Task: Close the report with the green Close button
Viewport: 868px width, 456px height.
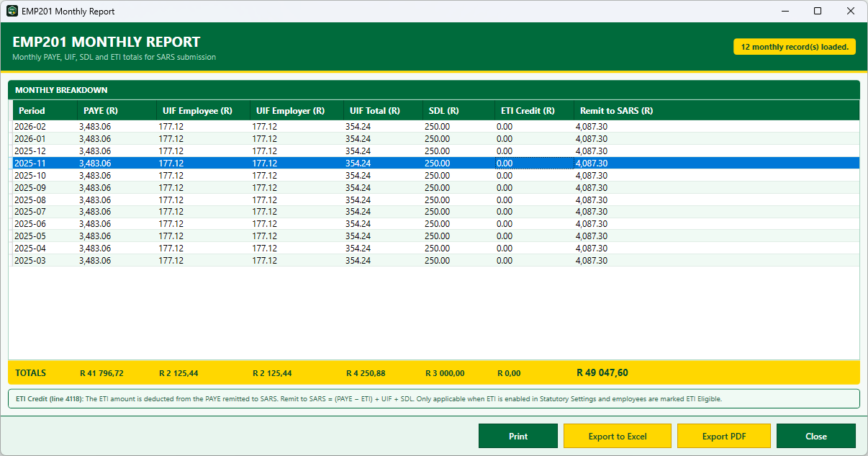Action: pos(816,436)
